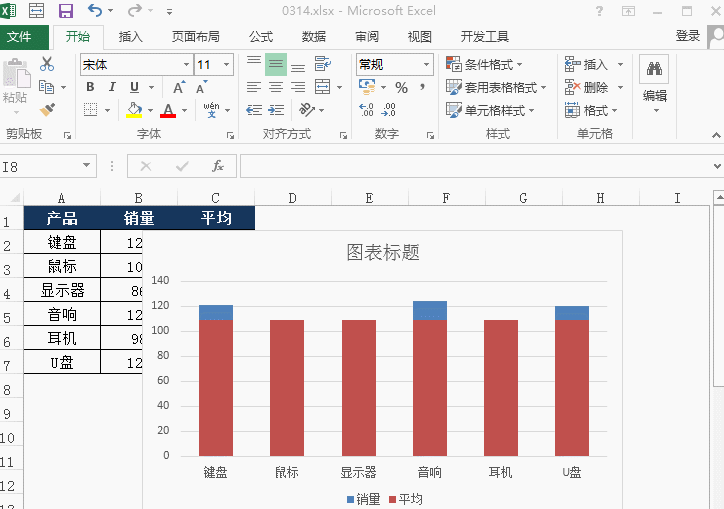724x509 pixels.
Task: Decrease decimal places
Action: tap(388, 110)
